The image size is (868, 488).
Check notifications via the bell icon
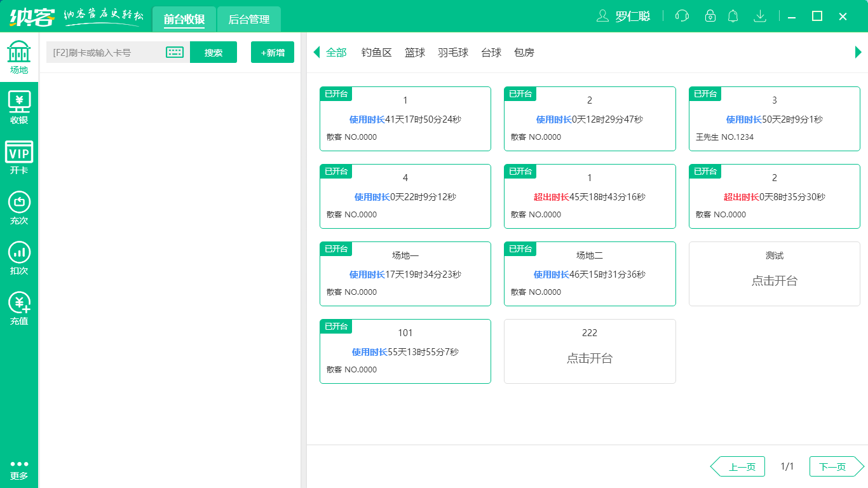[x=733, y=16]
